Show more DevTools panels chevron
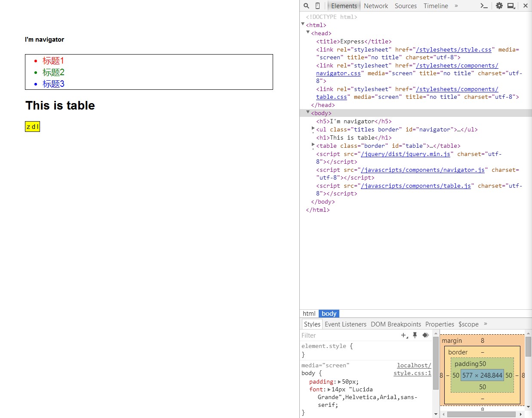Viewport: 532px width, 418px height. [x=456, y=6]
